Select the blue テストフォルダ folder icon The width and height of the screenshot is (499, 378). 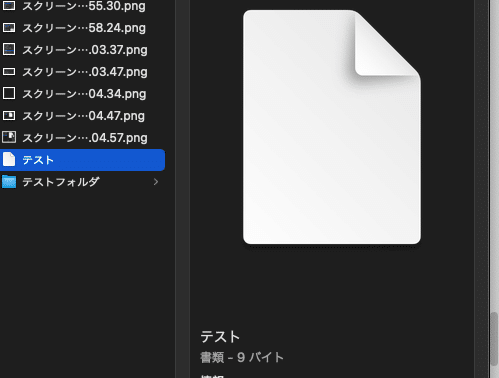(x=9, y=182)
